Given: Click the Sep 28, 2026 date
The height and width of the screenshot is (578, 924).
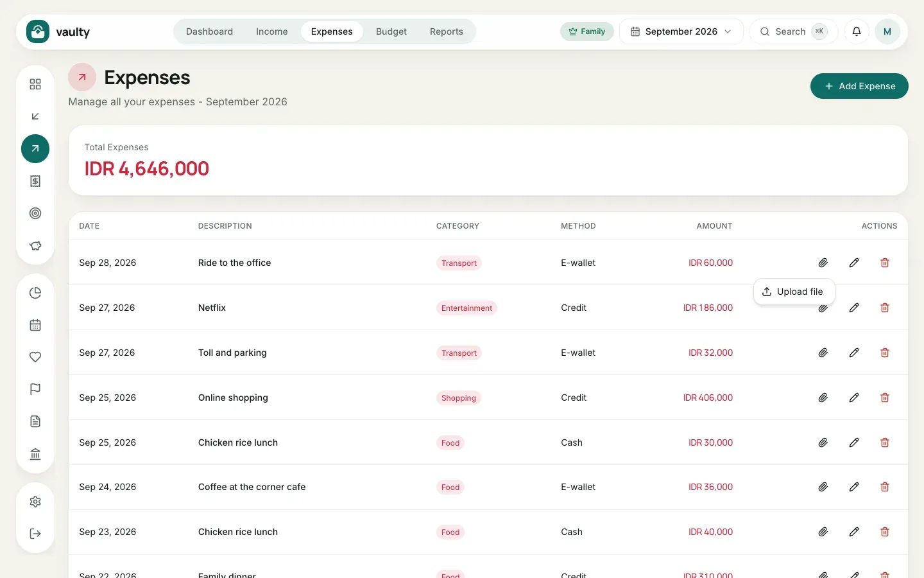Looking at the screenshot, I should click(x=108, y=263).
